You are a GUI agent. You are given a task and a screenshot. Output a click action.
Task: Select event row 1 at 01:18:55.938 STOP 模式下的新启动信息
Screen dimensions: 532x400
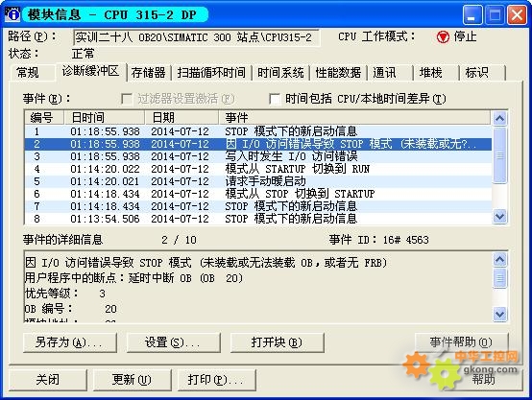[258, 131]
